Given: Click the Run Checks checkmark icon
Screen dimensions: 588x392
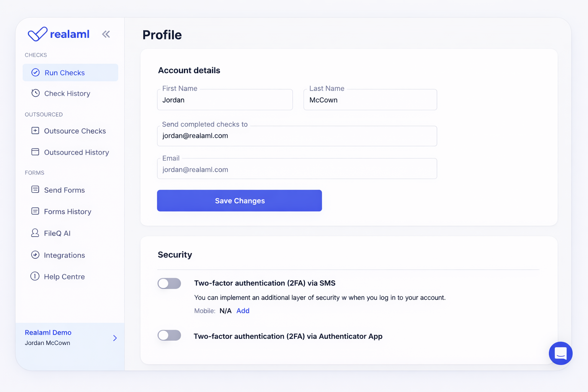Looking at the screenshot, I should click(36, 73).
